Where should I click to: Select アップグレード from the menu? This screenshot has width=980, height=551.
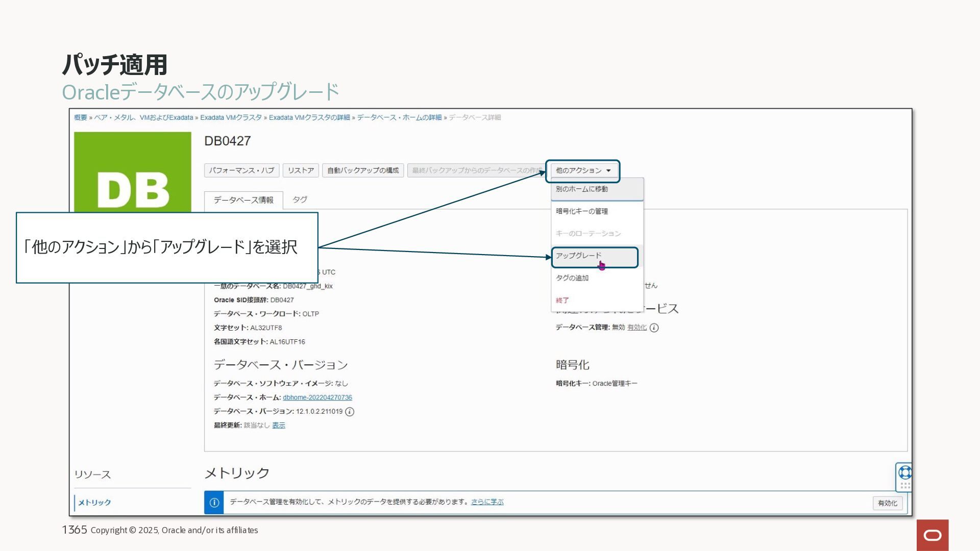click(x=579, y=256)
